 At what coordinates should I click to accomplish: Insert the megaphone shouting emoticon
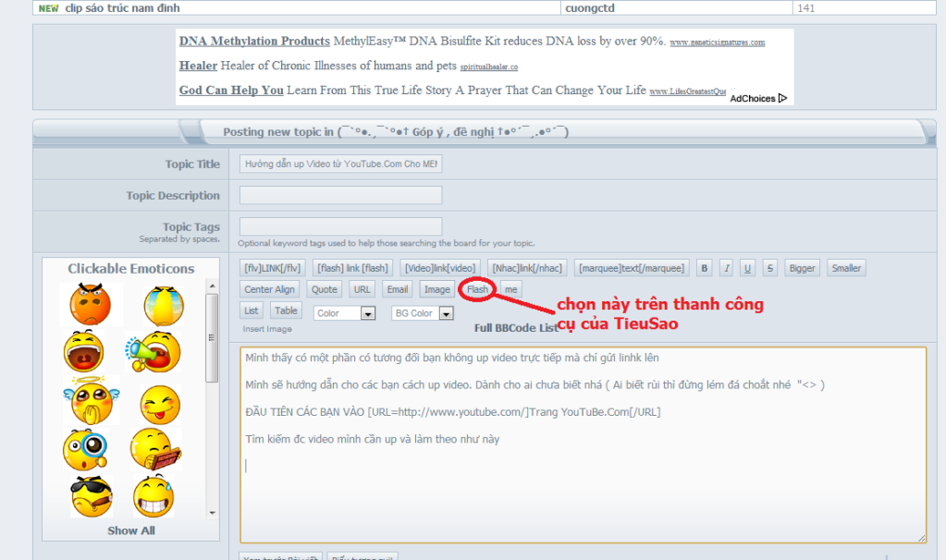click(154, 352)
